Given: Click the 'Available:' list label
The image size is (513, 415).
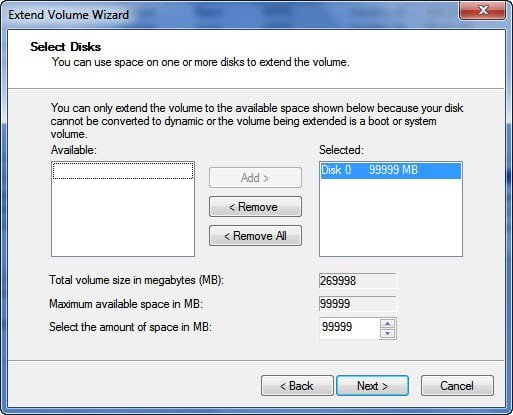Looking at the screenshot, I should coord(74,150).
